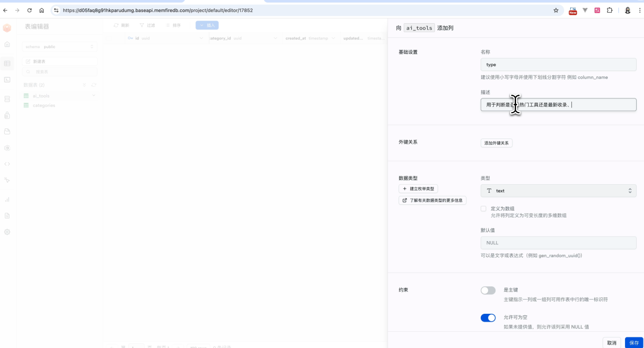
Task: Open the SQL editor icon in the left sidebar
Action: 7,79
